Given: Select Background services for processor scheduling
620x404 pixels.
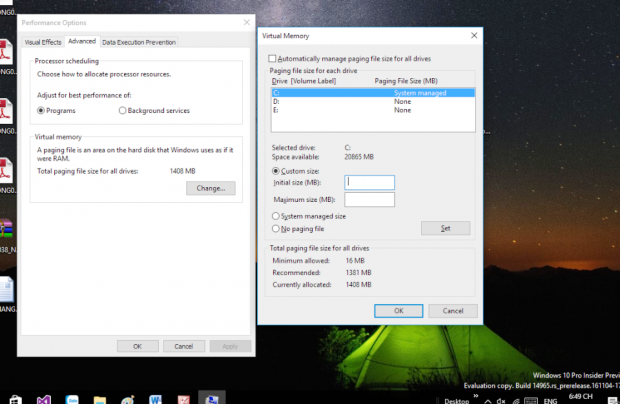Looking at the screenshot, I should point(123,111).
